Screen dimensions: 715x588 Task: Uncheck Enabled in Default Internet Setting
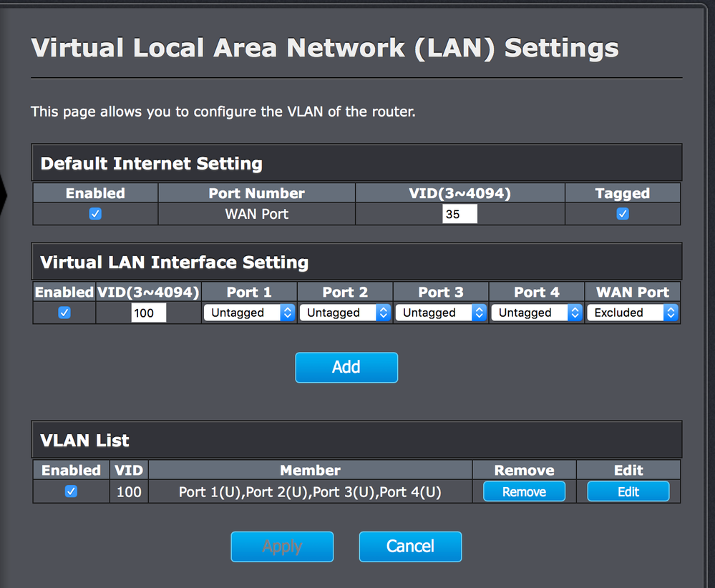(95, 214)
